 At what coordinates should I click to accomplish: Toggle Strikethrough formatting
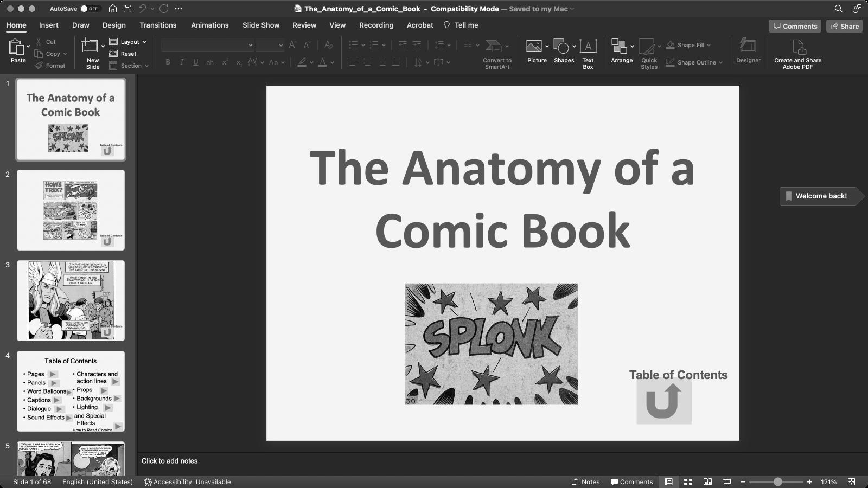(x=210, y=62)
